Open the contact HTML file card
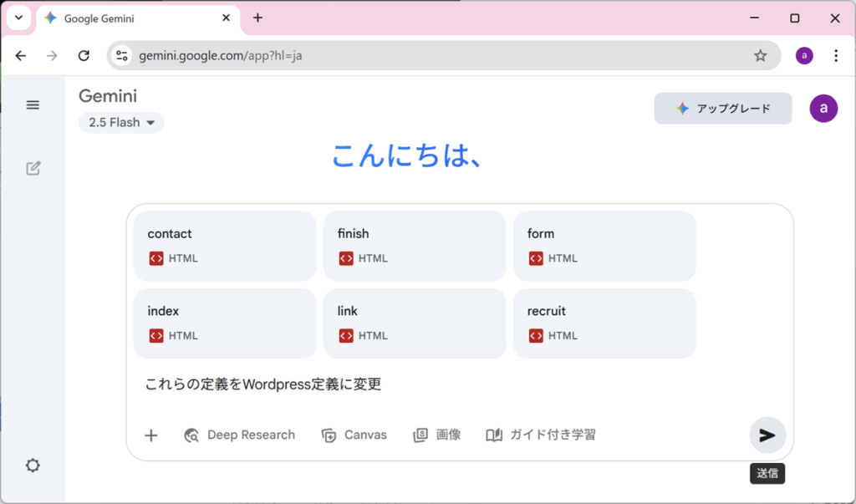Screen dimensions: 856x504 (224, 247)
